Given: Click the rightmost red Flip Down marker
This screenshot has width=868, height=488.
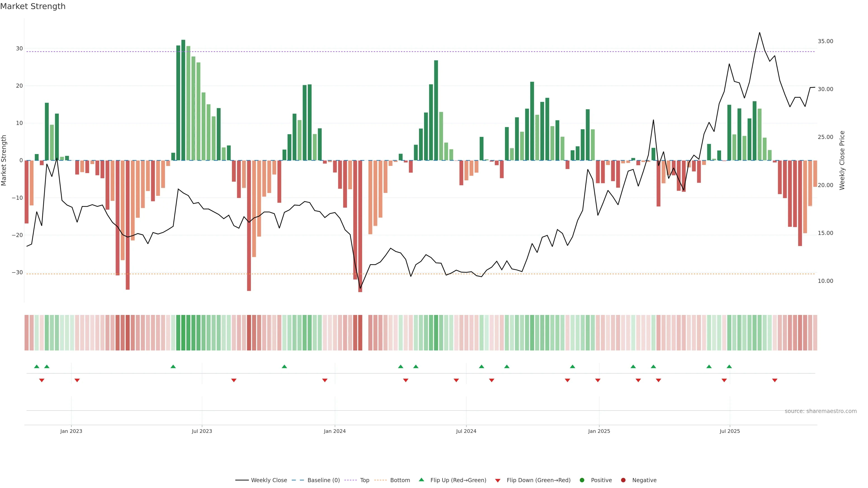Looking at the screenshot, I should pyautogui.click(x=775, y=380).
